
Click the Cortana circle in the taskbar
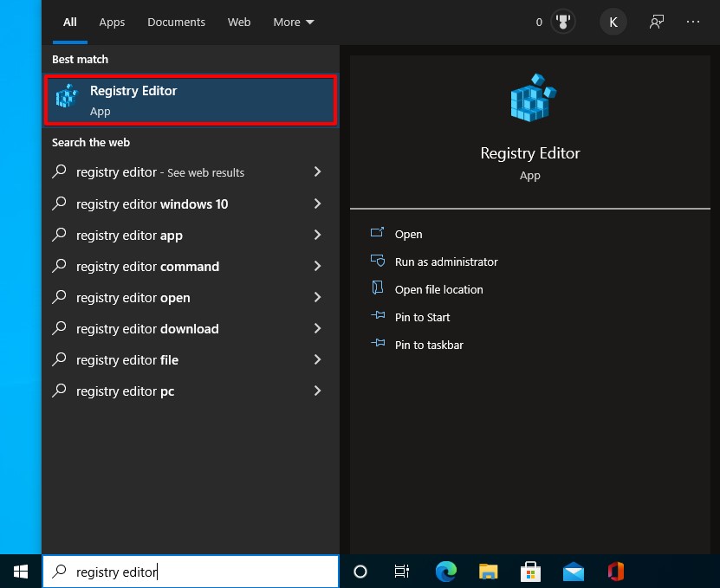360,572
